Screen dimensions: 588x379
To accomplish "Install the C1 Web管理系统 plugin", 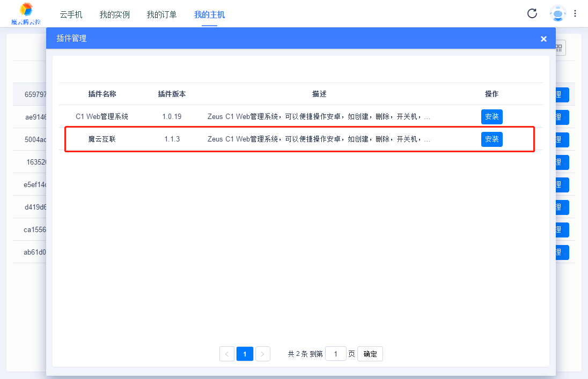I will click(x=491, y=116).
